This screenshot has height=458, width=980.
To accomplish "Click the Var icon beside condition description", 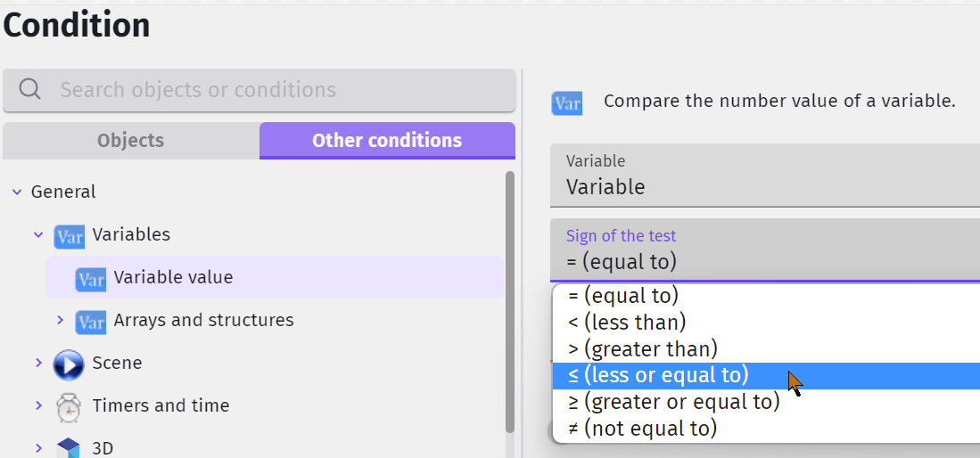I will (567, 103).
